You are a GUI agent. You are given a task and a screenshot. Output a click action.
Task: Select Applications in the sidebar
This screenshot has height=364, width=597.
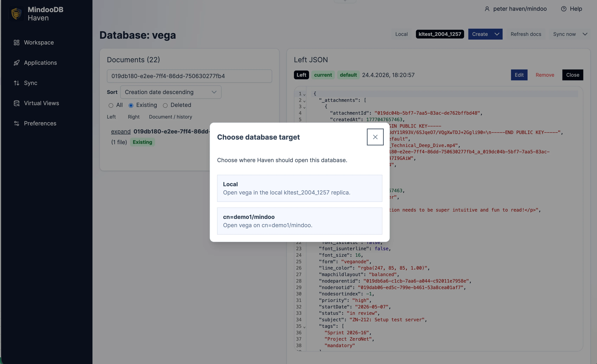tap(40, 63)
